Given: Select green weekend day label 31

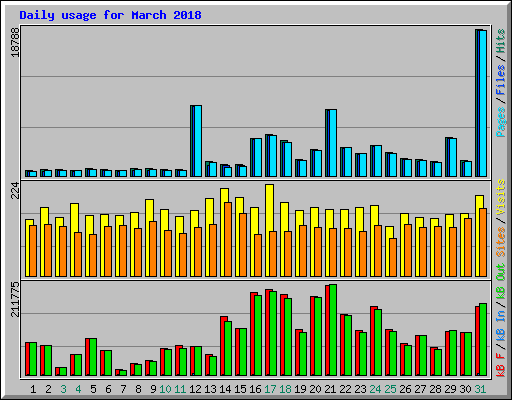Looking at the screenshot, I should point(480,389).
